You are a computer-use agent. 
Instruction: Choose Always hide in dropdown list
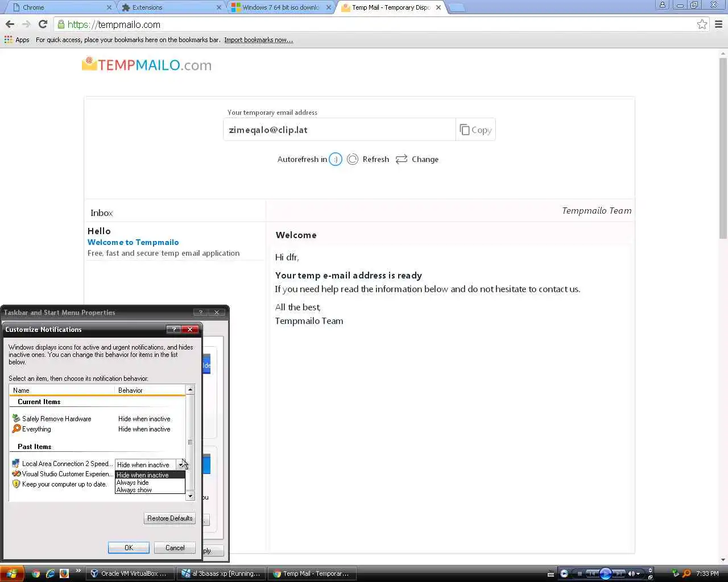coord(150,482)
